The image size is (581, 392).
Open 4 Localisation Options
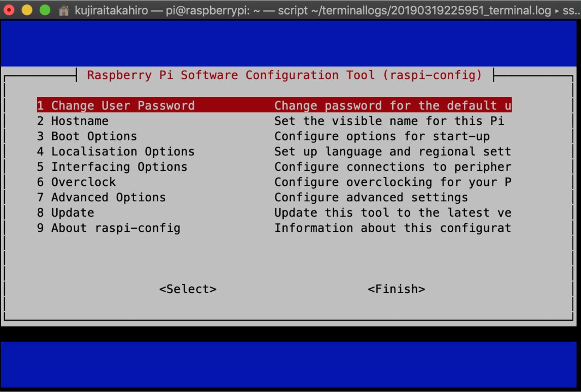116,151
